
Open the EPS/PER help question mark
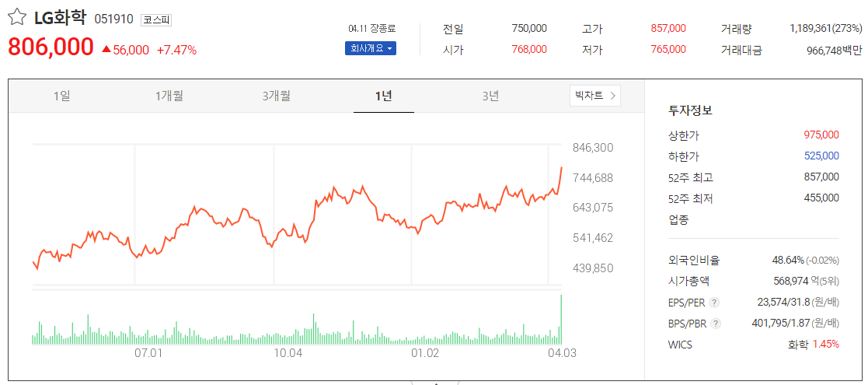(714, 303)
